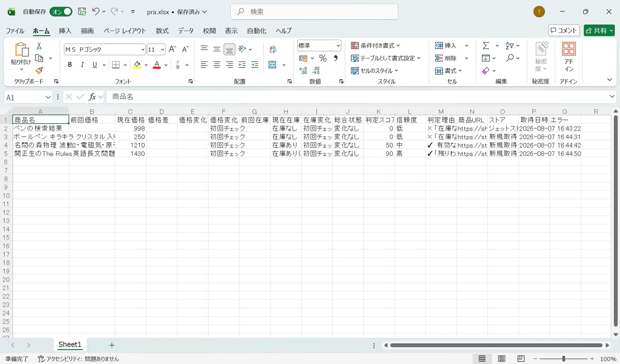Screen dimensions: 620x364
Task: Click the merge and center cells icon
Action: pos(272,65)
